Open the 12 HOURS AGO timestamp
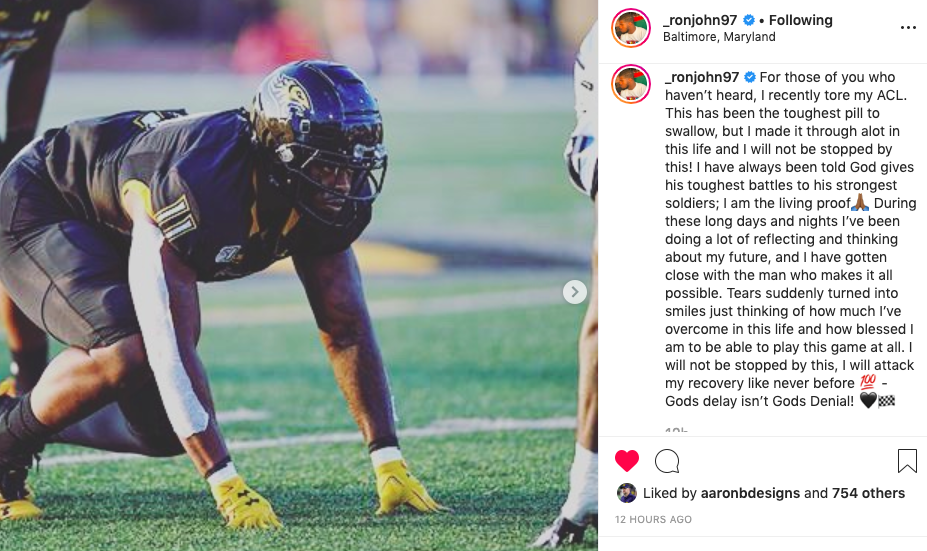 653,519
